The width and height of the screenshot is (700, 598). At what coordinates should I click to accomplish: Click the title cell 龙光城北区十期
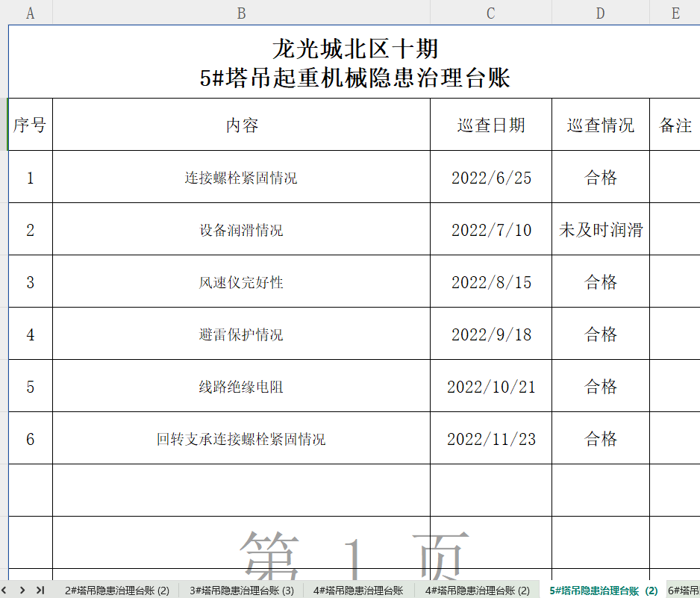click(354, 49)
